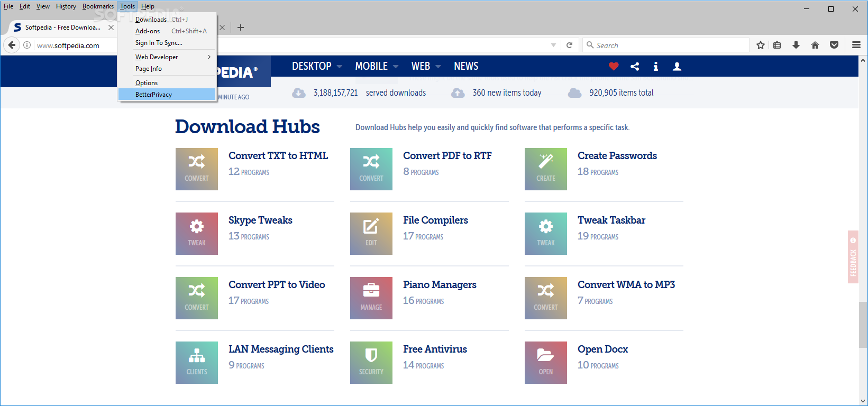Choose Page Info menu entry
This screenshot has width=868, height=406.
167,69
